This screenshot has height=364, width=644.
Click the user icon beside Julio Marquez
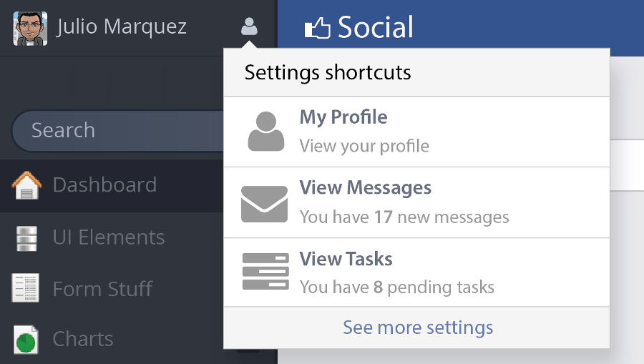point(249,26)
